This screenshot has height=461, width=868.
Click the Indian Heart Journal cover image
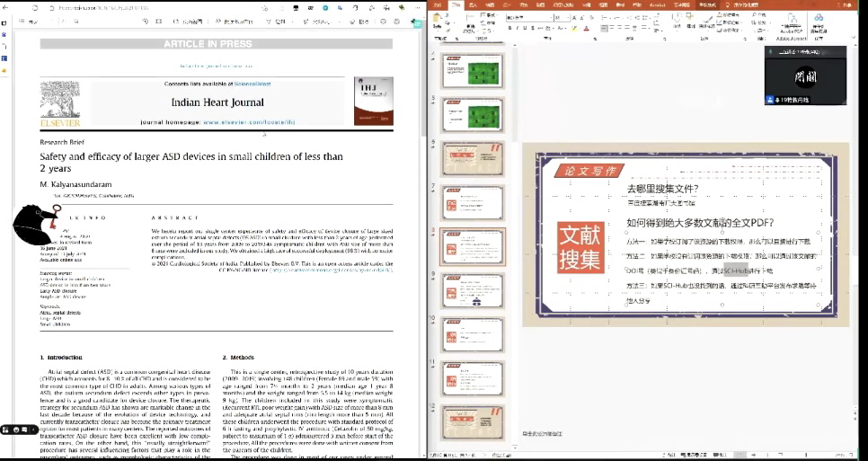point(373,101)
